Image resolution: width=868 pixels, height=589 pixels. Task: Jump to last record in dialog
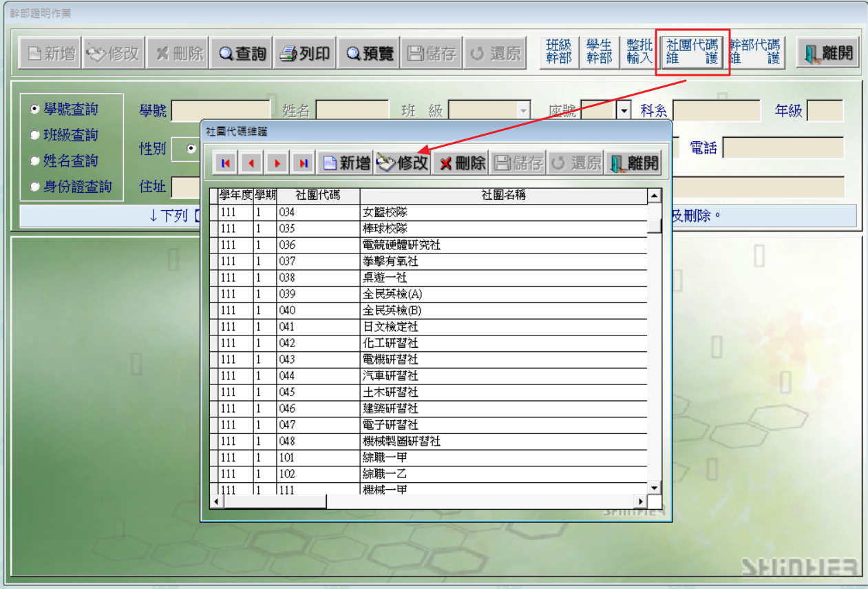tap(303, 163)
